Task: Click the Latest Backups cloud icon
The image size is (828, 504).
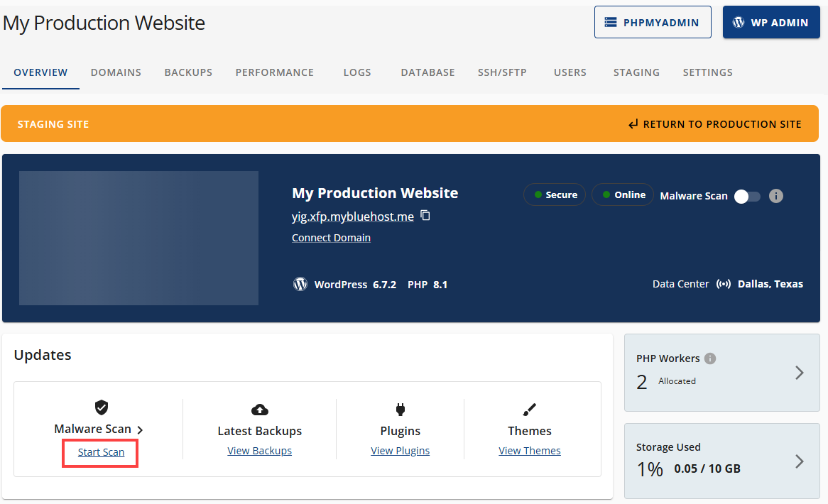Action: (x=260, y=410)
